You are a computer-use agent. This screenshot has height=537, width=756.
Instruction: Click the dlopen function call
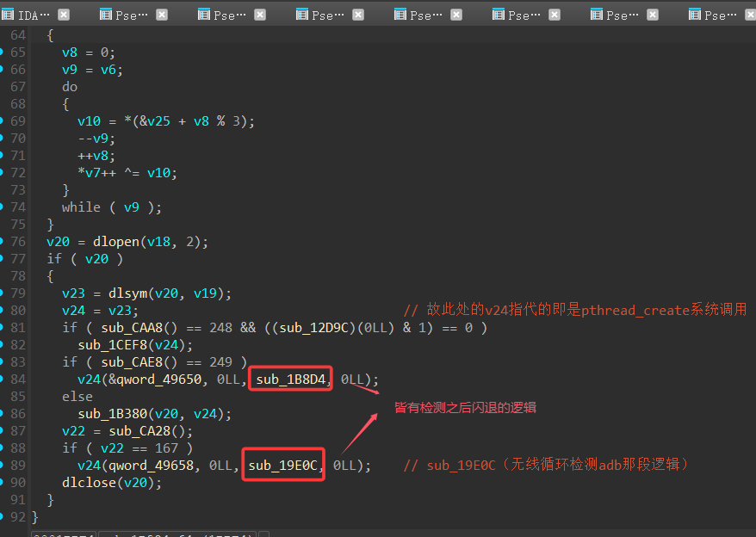coord(116,242)
